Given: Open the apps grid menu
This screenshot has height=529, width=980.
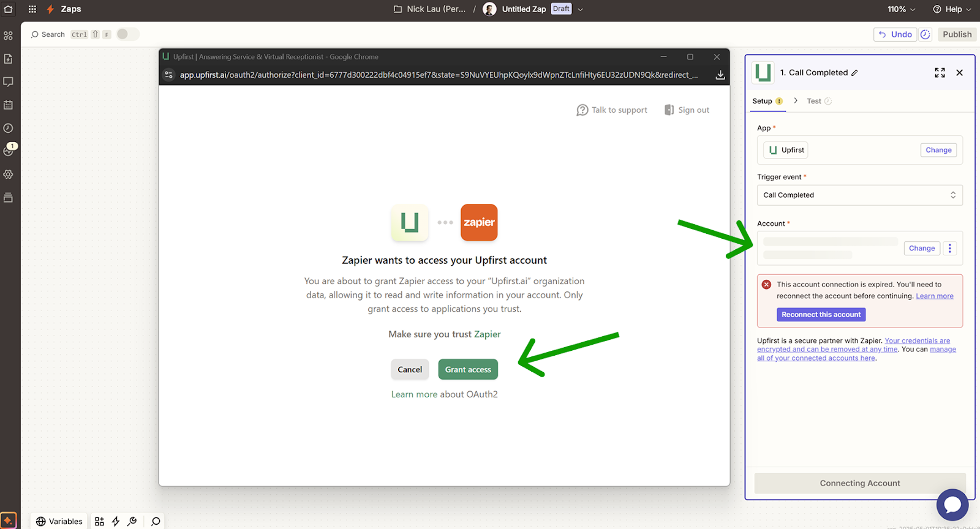Looking at the screenshot, I should pos(32,9).
